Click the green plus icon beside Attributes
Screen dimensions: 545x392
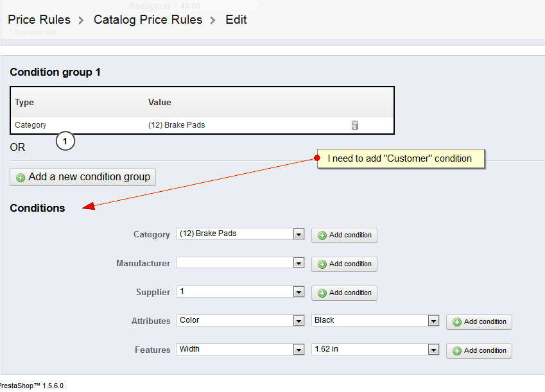[457, 322]
